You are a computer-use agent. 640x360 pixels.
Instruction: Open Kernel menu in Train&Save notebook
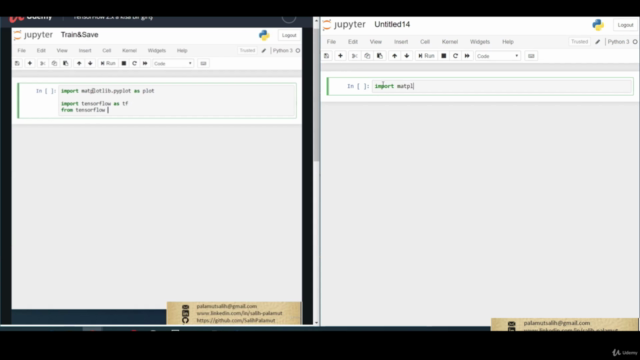pyautogui.click(x=129, y=51)
